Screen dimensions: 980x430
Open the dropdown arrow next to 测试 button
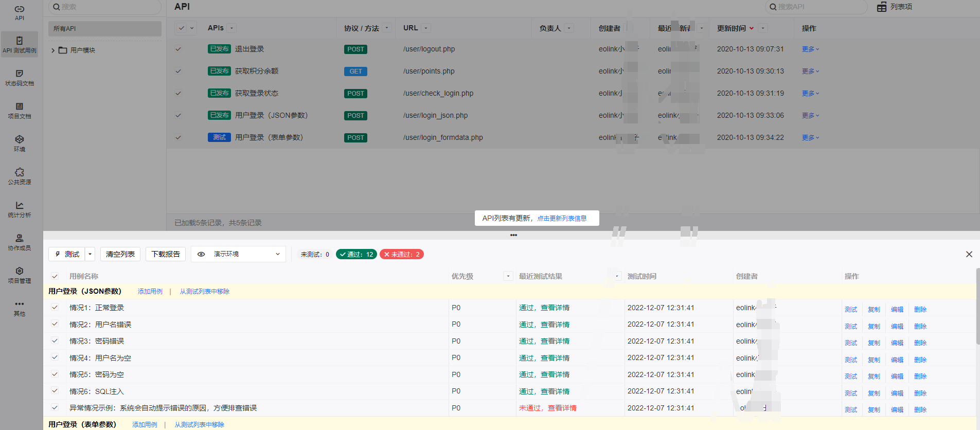click(x=90, y=254)
